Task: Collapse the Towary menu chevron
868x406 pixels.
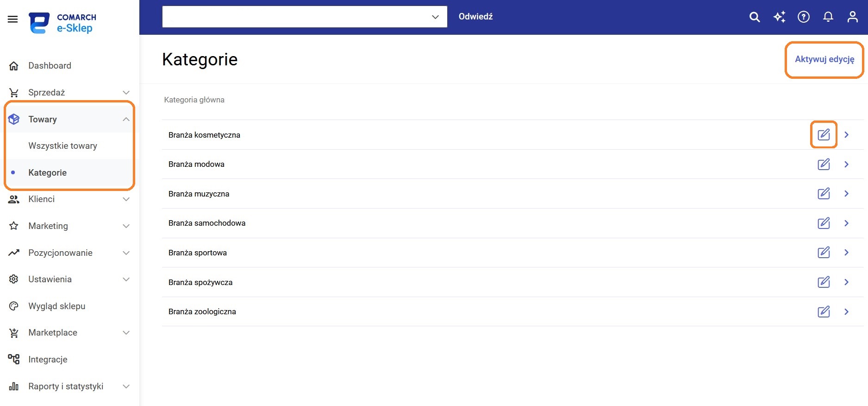Action: click(126, 119)
